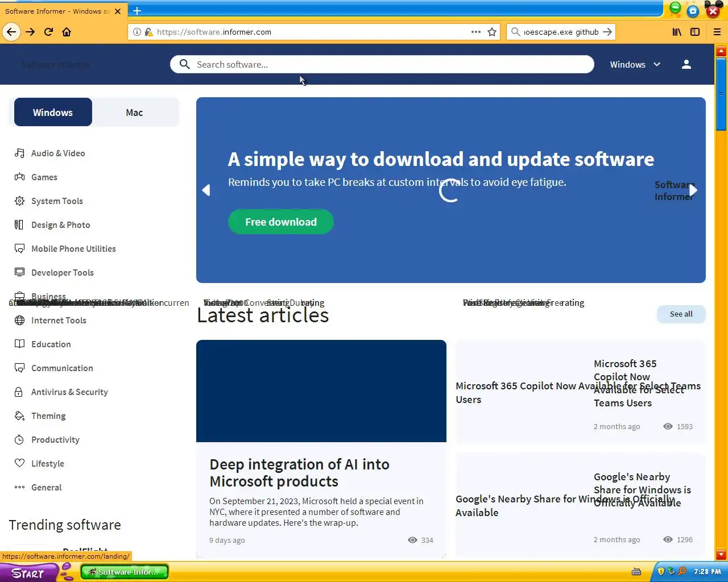Open the System Tools category
The height and width of the screenshot is (582, 728).
49,201
